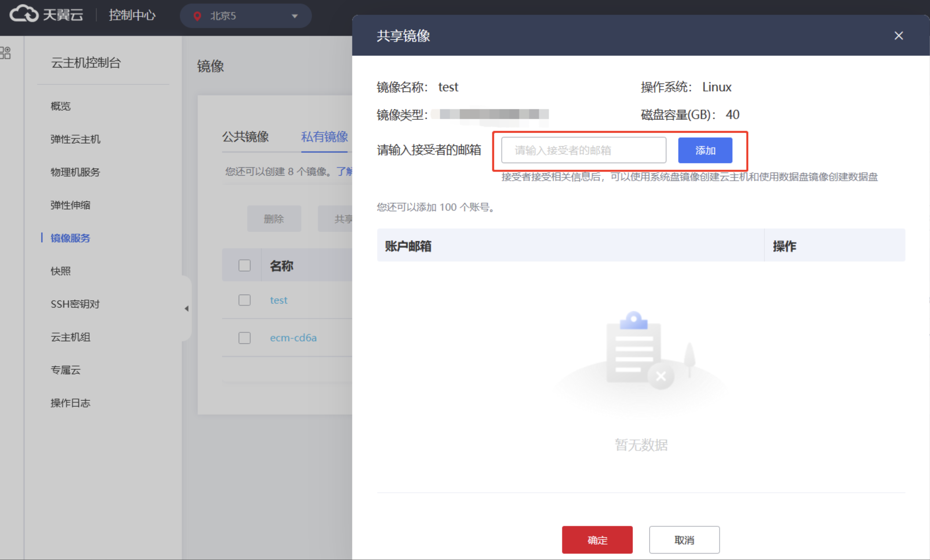
Task: Cancel the dialog with the 取消 button
Action: click(684, 539)
